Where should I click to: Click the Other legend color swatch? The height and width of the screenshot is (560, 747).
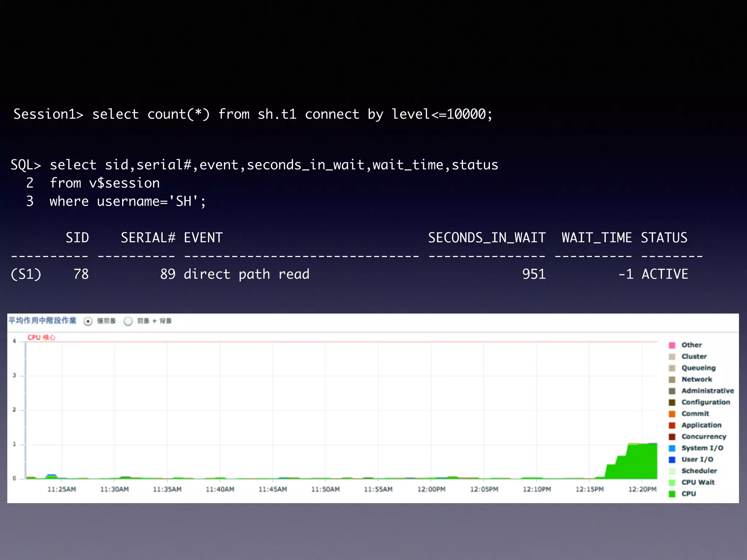(672, 345)
